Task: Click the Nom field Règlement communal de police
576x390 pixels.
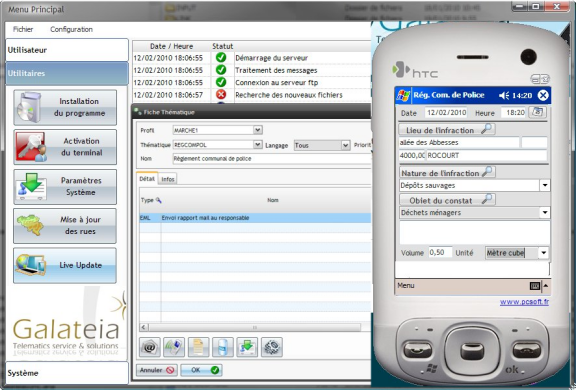Action: point(272,159)
